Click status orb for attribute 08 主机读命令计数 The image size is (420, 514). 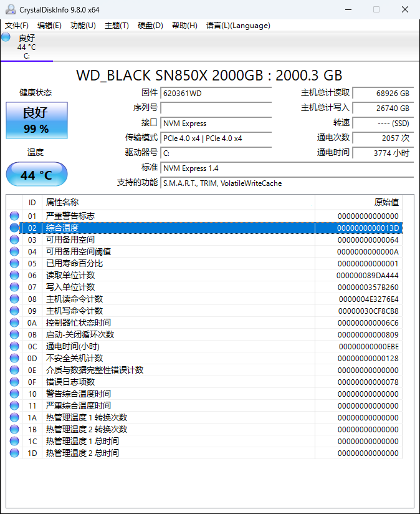[x=14, y=299]
